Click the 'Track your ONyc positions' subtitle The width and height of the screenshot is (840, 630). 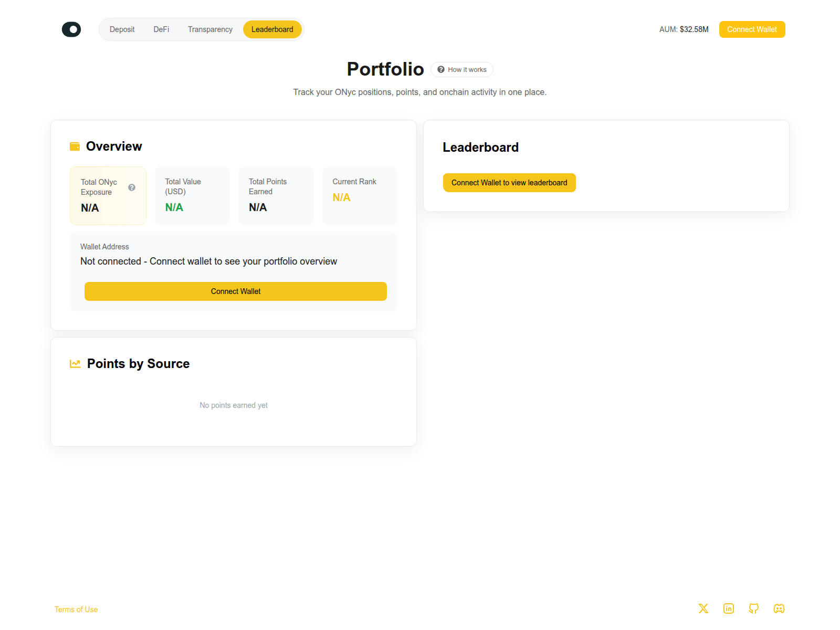(420, 92)
